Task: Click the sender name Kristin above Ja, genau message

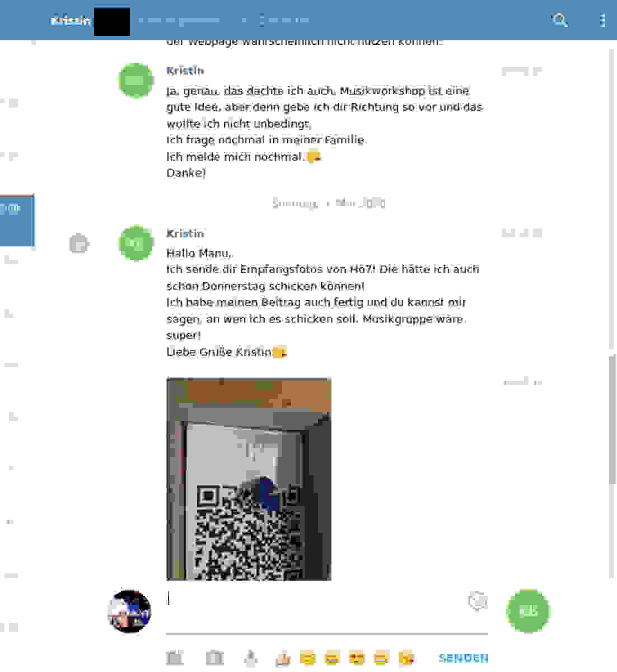Action: coord(185,71)
